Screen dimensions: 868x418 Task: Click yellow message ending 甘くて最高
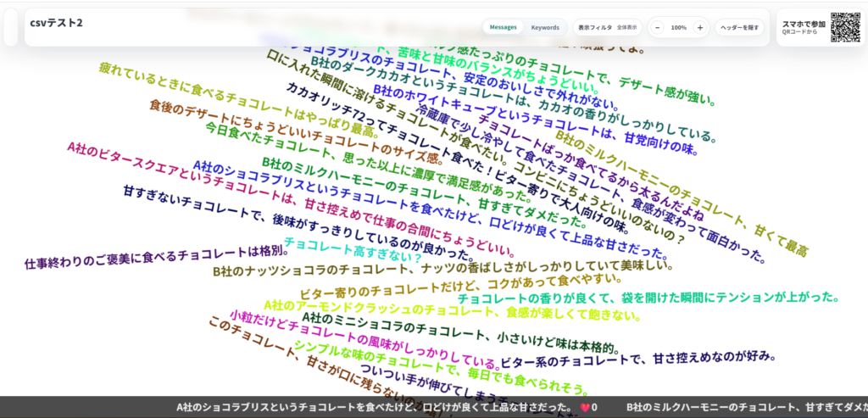(x=681, y=192)
